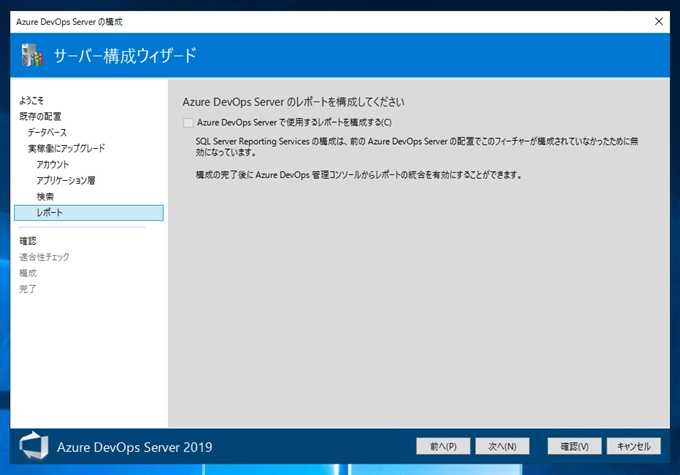The height and width of the screenshot is (475, 680).
Task: Select the ようこそ step in sidebar
Action: pos(31,101)
